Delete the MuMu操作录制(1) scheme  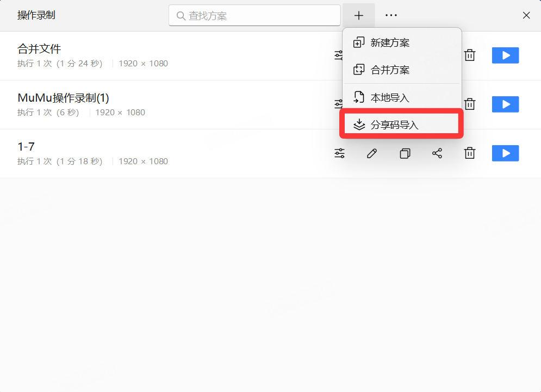click(470, 104)
